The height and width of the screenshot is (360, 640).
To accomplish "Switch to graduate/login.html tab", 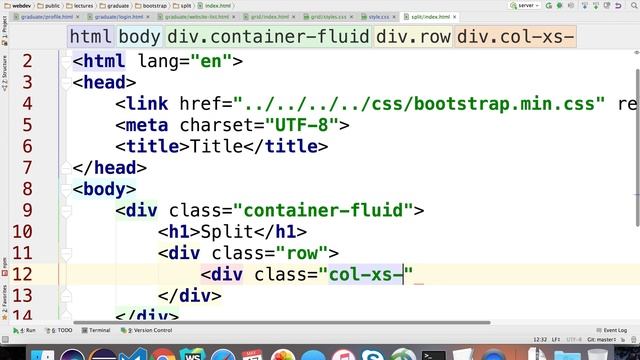I will (x=119, y=17).
